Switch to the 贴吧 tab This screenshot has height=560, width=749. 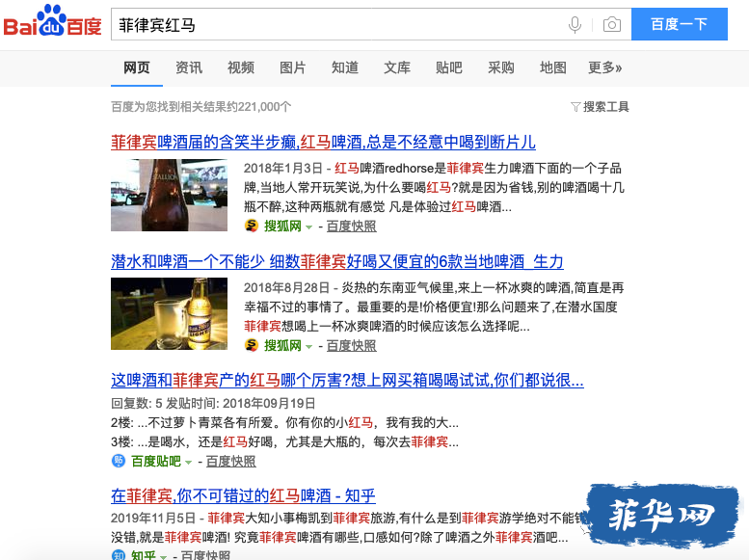(x=449, y=67)
